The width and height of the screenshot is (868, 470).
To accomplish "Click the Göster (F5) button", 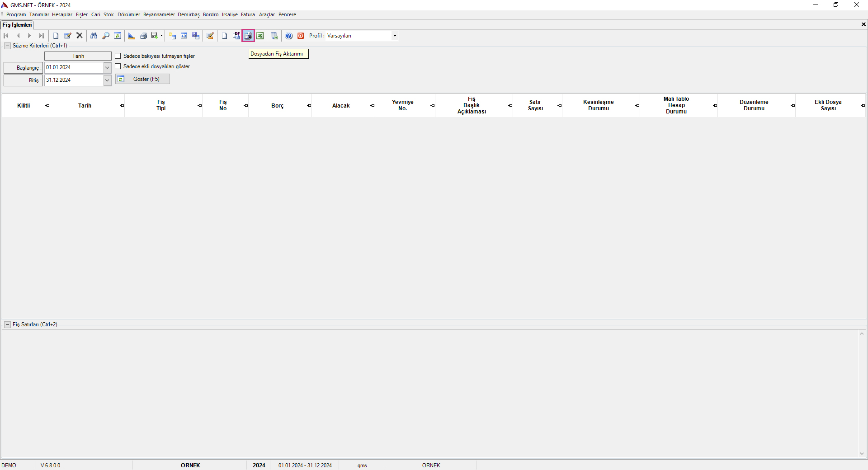I will click(142, 79).
